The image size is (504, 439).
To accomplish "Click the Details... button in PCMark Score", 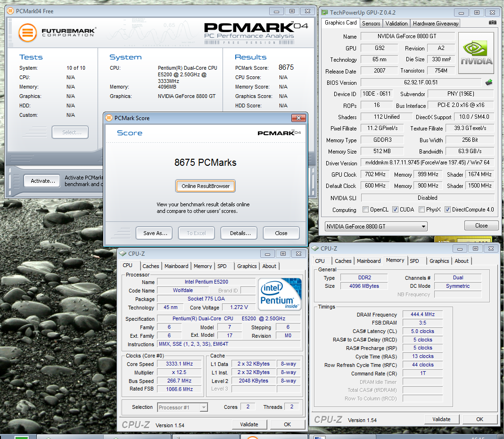I will [x=239, y=233].
